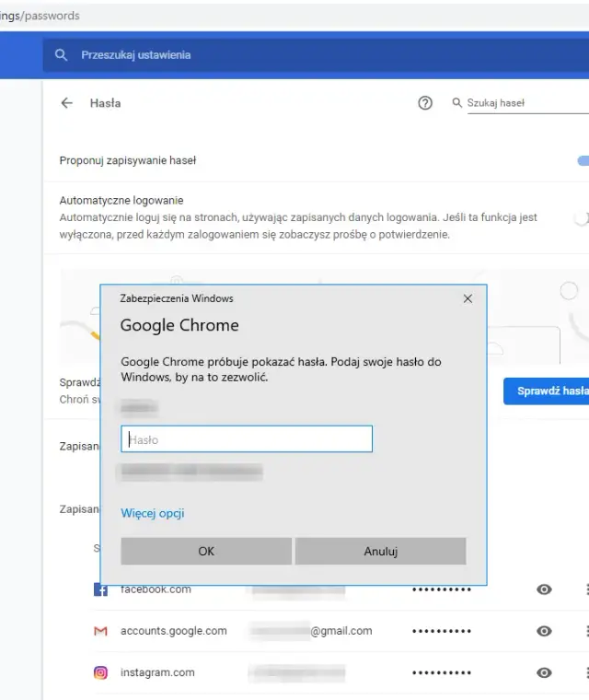This screenshot has width=589, height=700.
Task: Close the Zabezpieczenia Windows dialog
Action: tap(468, 298)
